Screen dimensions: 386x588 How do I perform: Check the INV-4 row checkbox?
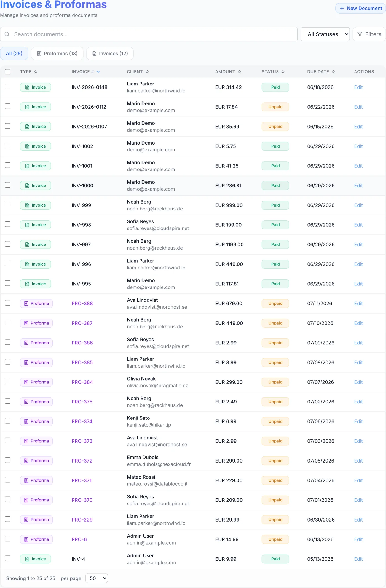[8, 558]
